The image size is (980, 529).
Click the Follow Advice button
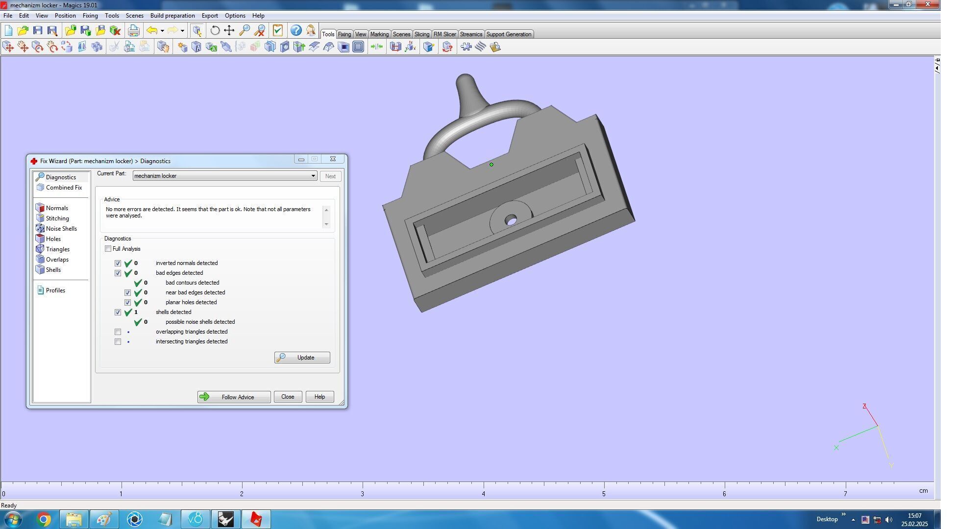pyautogui.click(x=234, y=397)
